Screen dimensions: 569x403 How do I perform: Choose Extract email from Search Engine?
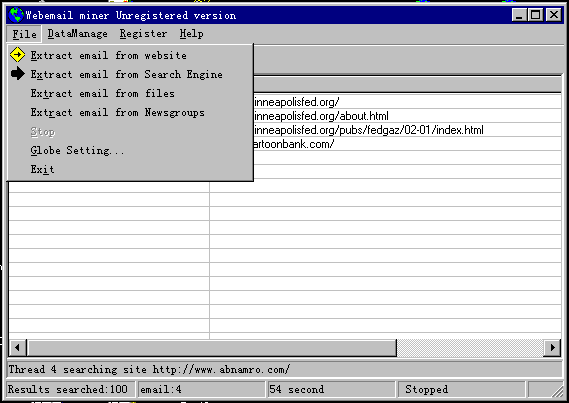[x=127, y=74]
